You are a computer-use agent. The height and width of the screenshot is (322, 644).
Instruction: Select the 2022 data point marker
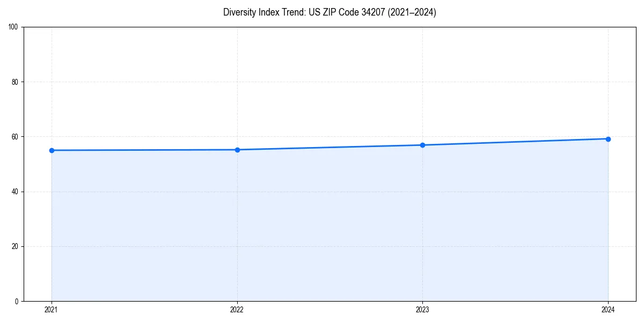[237, 149]
